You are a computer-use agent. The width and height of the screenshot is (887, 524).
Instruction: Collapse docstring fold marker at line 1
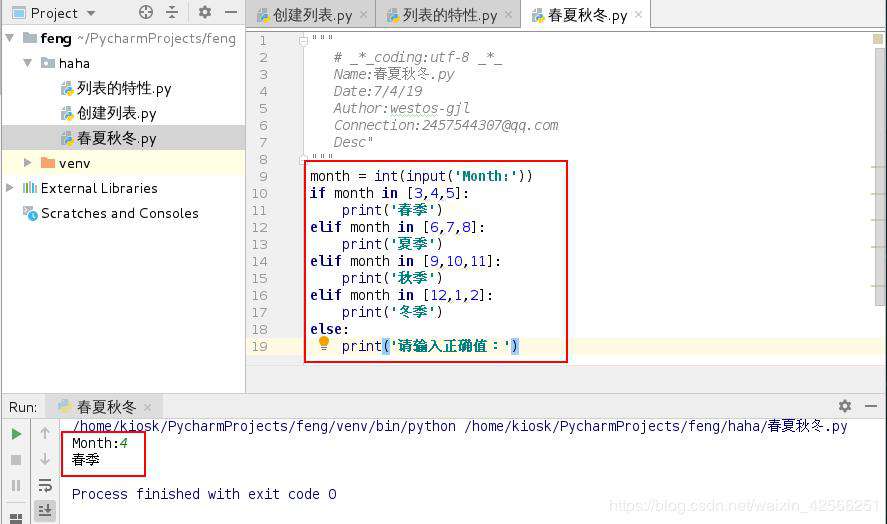click(303, 40)
